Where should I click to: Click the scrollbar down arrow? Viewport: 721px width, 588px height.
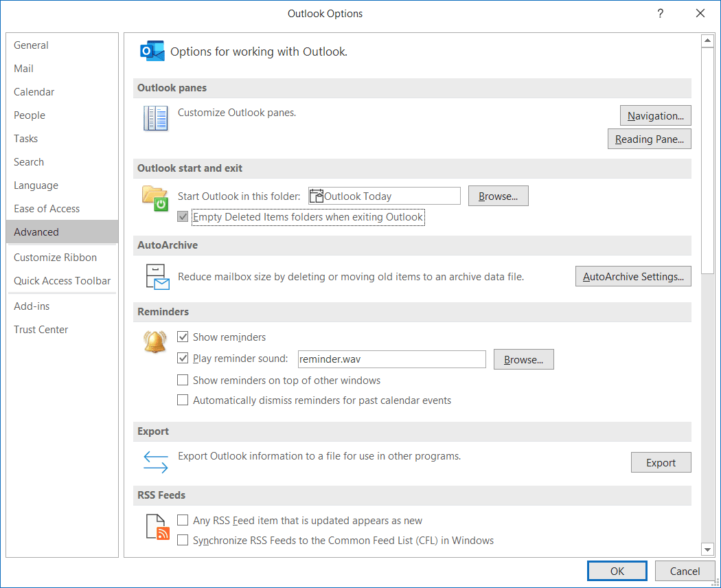tap(707, 549)
